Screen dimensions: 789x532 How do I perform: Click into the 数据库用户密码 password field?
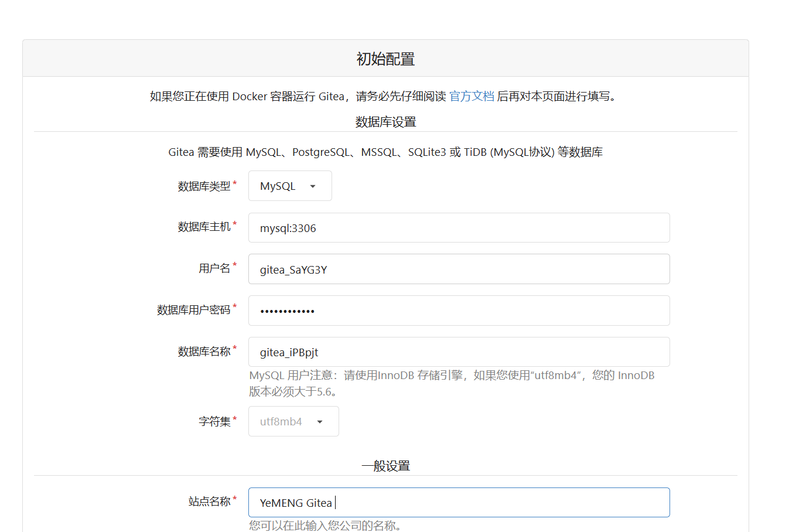coord(459,311)
